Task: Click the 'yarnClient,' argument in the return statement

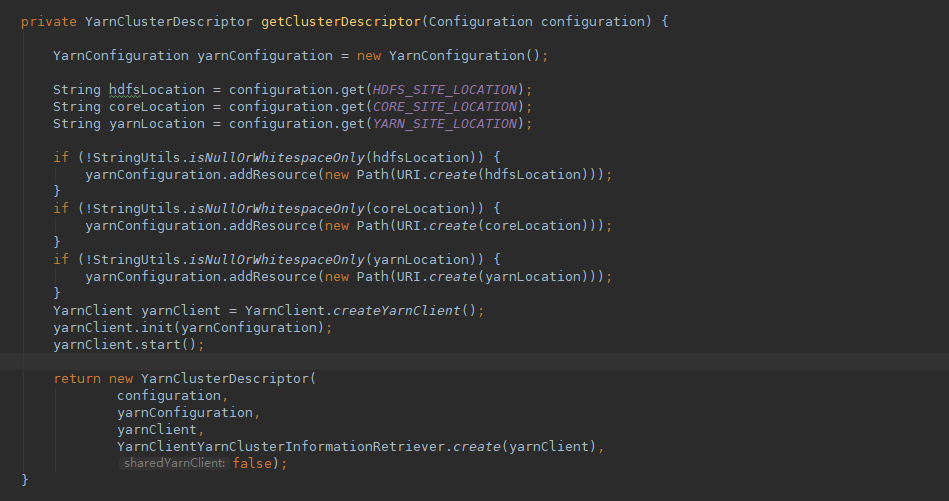Action: (x=161, y=429)
